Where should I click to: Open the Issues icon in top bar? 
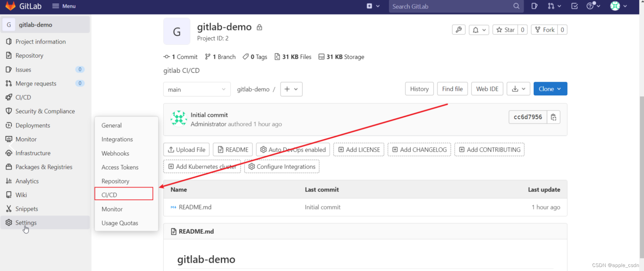[534, 6]
